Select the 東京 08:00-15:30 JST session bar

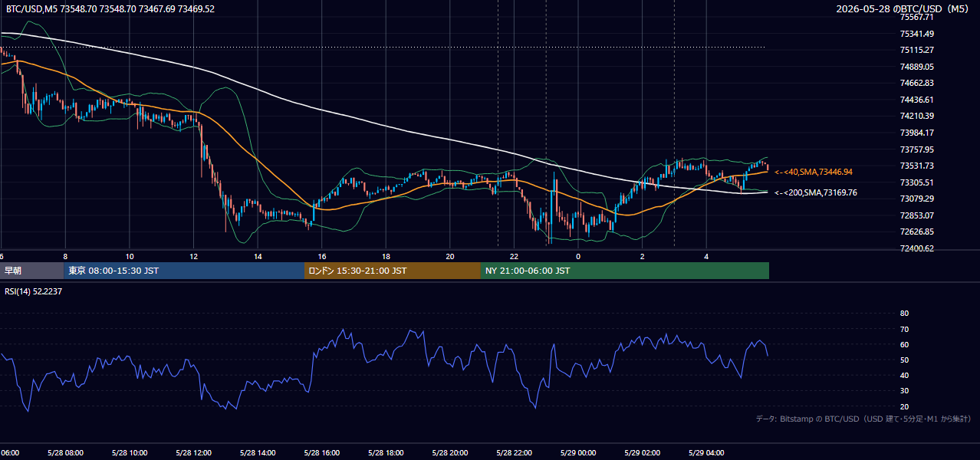[184, 271]
